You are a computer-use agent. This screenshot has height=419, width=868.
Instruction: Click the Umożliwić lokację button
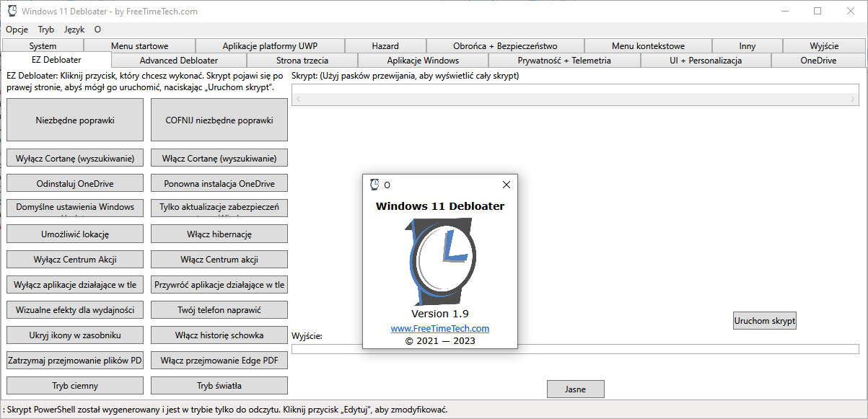point(75,234)
